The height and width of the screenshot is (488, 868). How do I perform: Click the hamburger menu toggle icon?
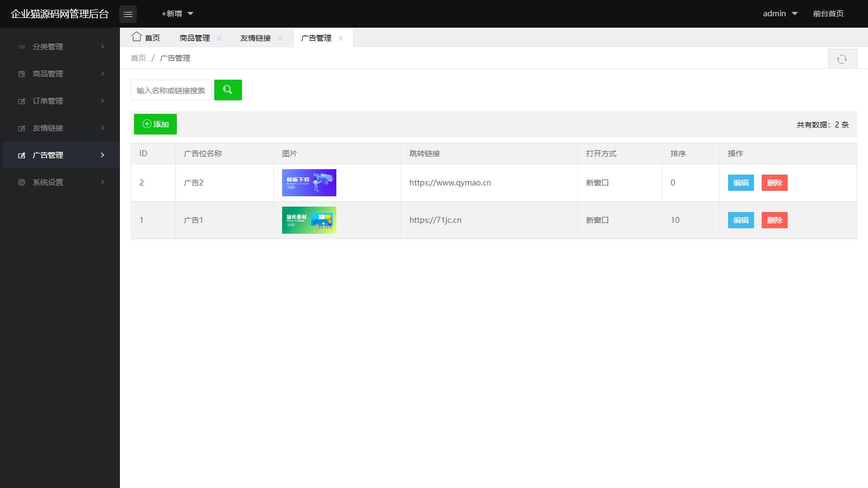(x=128, y=14)
